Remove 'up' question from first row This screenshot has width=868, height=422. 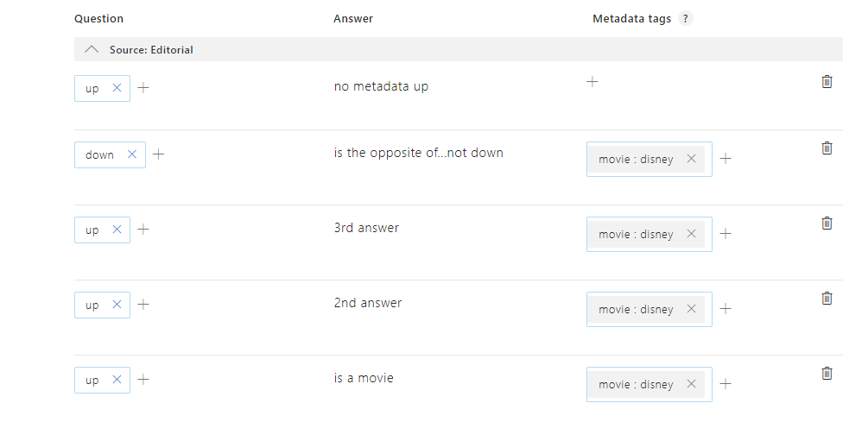(117, 88)
